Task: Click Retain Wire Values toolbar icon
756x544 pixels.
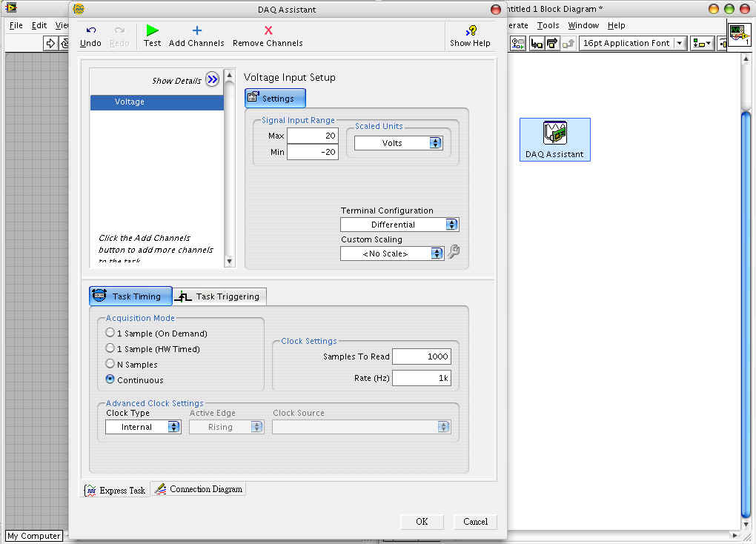Action: pyautogui.click(x=518, y=44)
